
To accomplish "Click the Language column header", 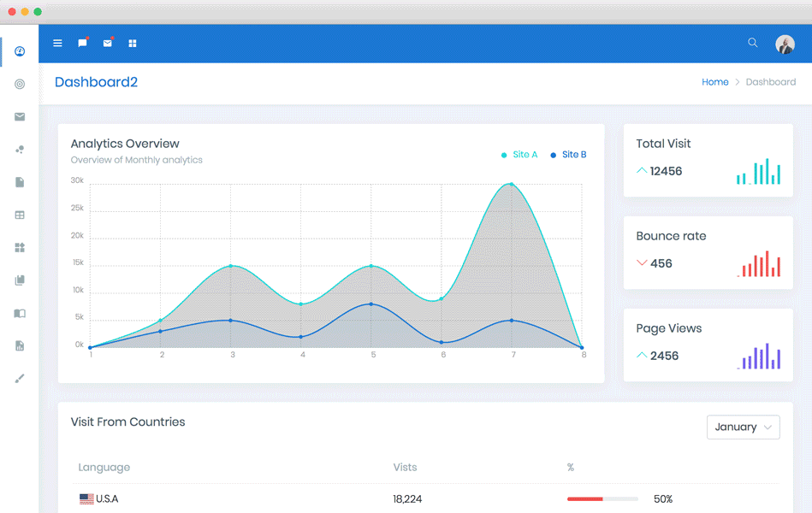I will pos(104,468).
